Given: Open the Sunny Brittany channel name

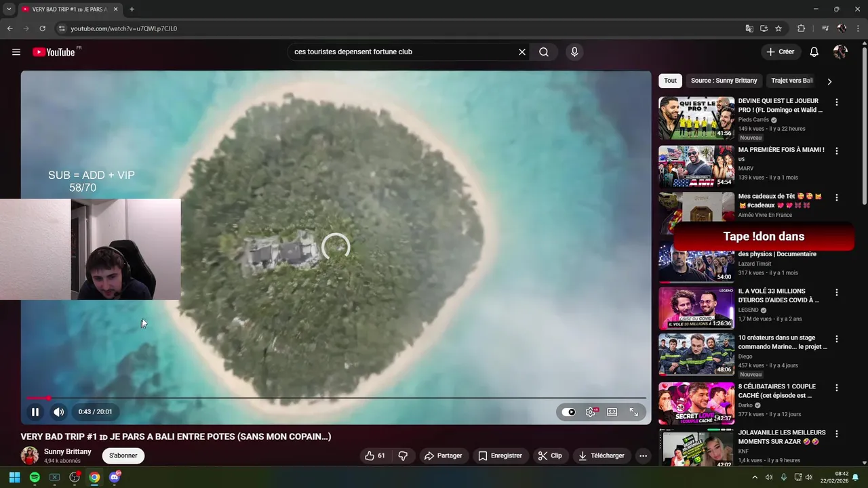Looking at the screenshot, I should (68, 451).
